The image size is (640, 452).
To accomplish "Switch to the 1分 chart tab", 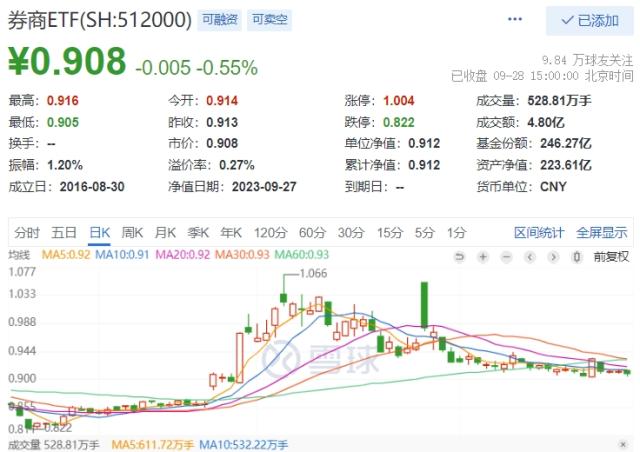I will coord(456,233).
